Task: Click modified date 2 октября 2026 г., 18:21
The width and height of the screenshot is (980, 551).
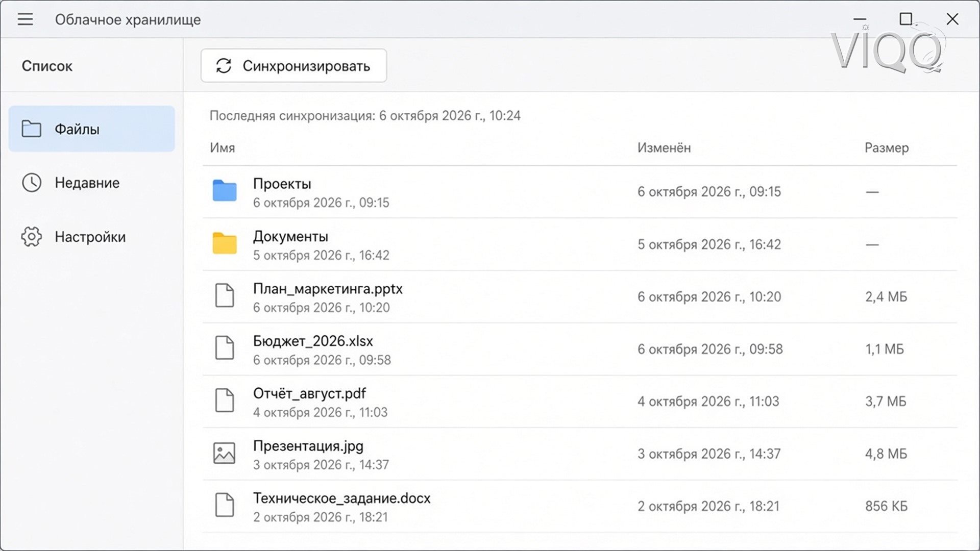Action: click(708, 507)
